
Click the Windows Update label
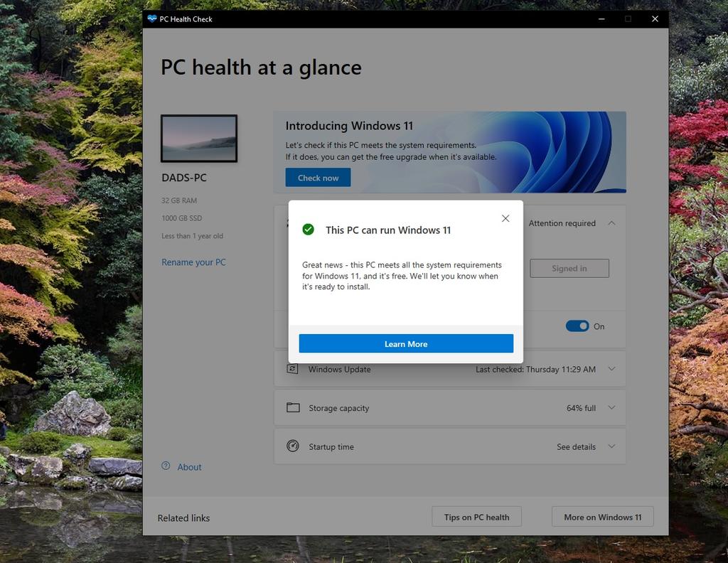point(339,370)
